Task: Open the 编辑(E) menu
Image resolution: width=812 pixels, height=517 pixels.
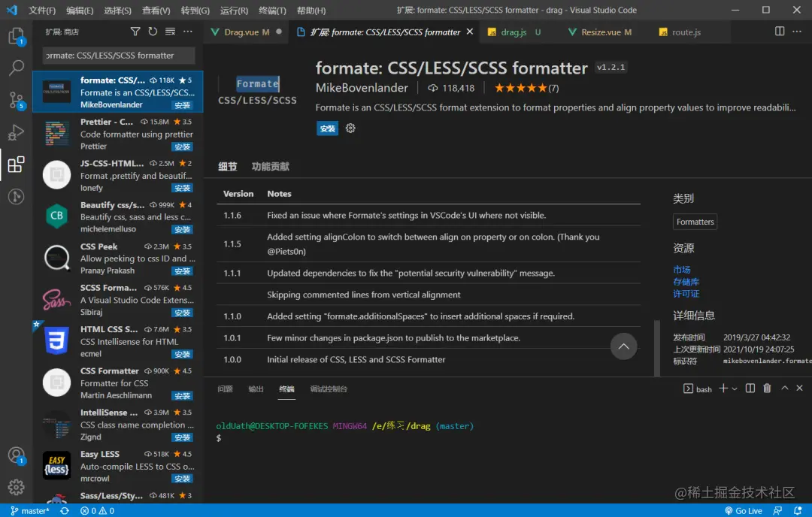Action: (80, 11)
